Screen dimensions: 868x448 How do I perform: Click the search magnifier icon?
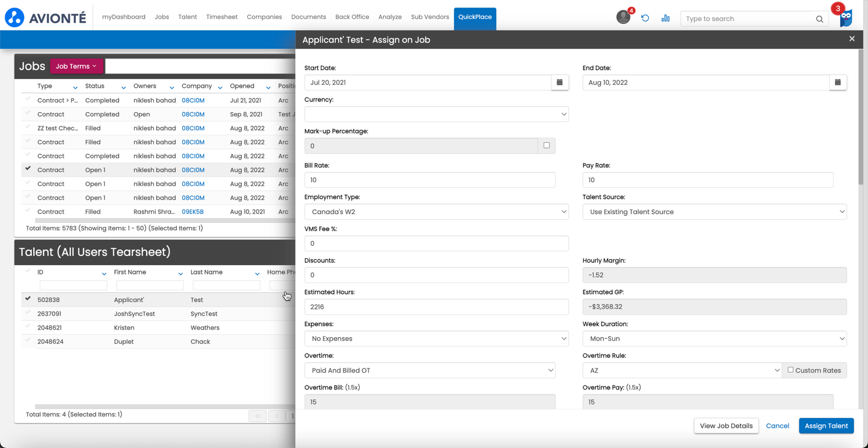pos(819,19)
